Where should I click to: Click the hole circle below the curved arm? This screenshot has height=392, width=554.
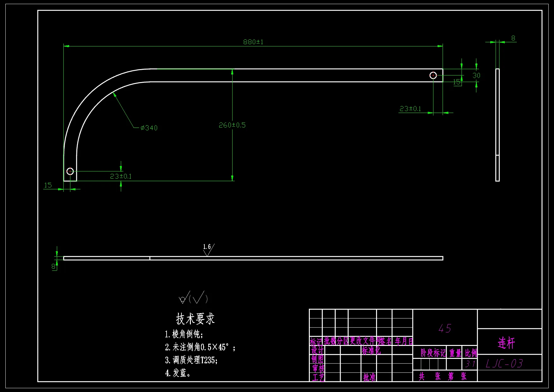[x=70, y=171]
